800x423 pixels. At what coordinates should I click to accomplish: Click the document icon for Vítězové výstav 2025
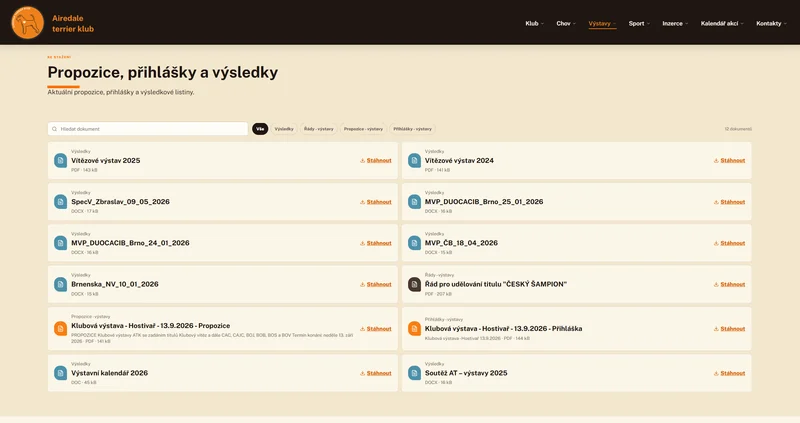tap(61, 160)
